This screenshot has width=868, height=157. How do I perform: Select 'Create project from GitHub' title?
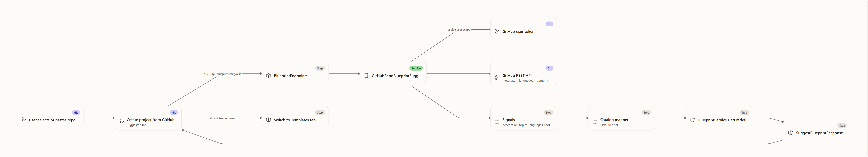(x=151, y=120)
